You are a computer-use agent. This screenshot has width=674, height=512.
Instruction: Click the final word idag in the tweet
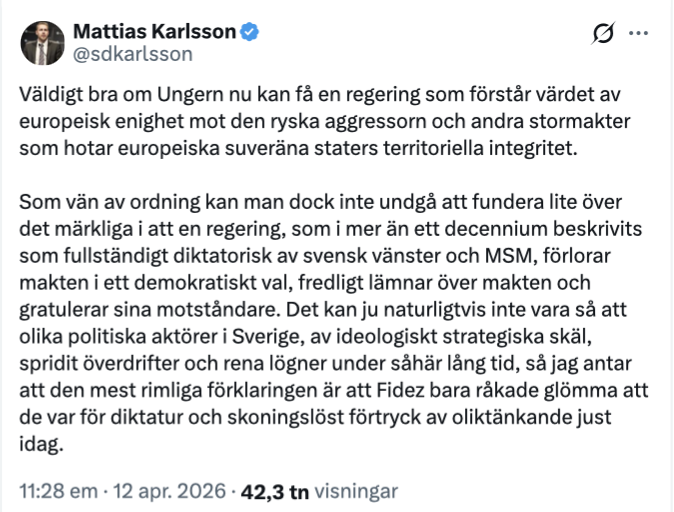pyautogui.click(x=40, y=441)
